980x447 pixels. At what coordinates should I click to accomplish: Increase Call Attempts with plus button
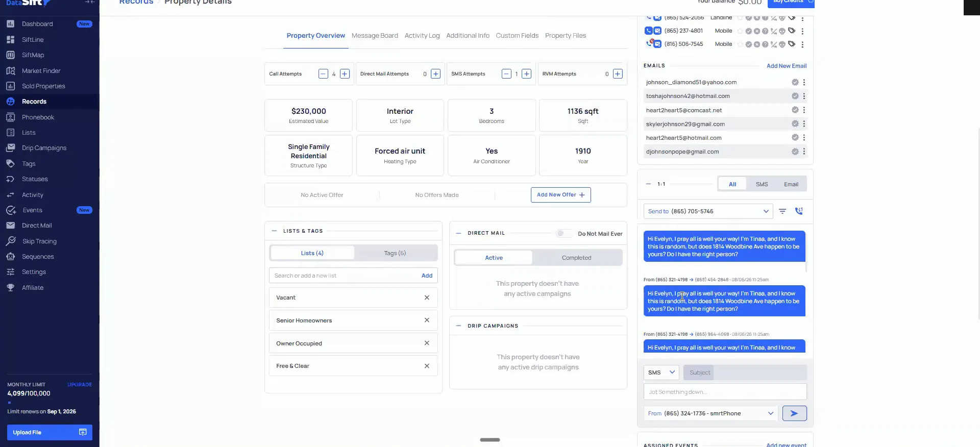[x=345, y=74]
